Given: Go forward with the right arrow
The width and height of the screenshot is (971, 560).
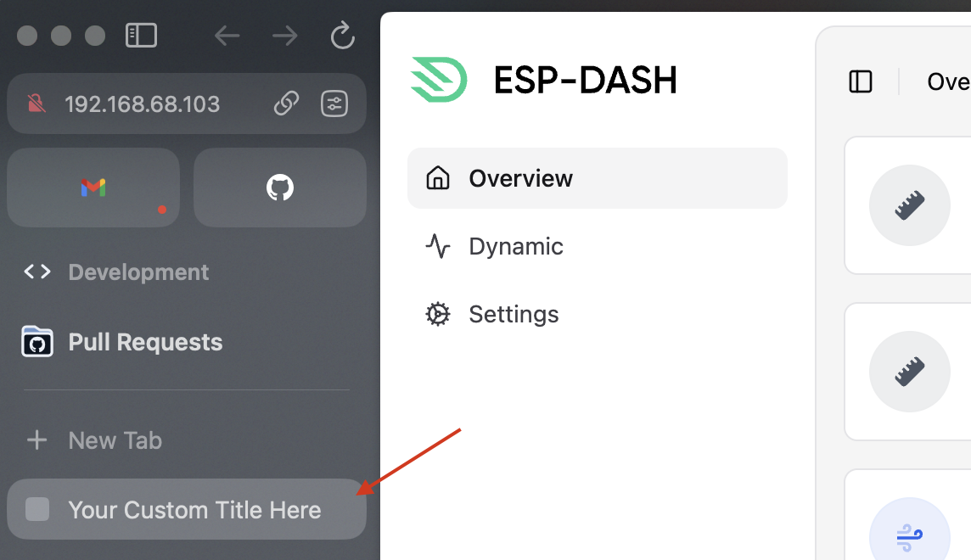Looking at the screenshot, I should (285, 36).
